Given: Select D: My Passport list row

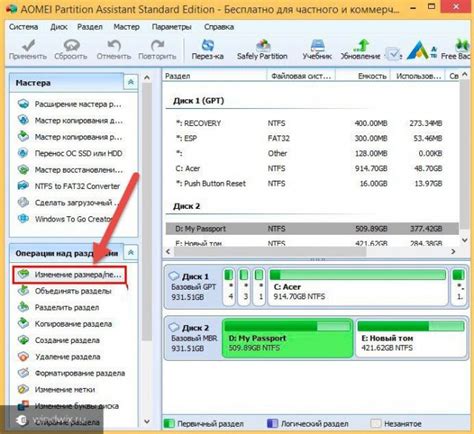Looking at the screenshot, I should (x=312, y=229).
